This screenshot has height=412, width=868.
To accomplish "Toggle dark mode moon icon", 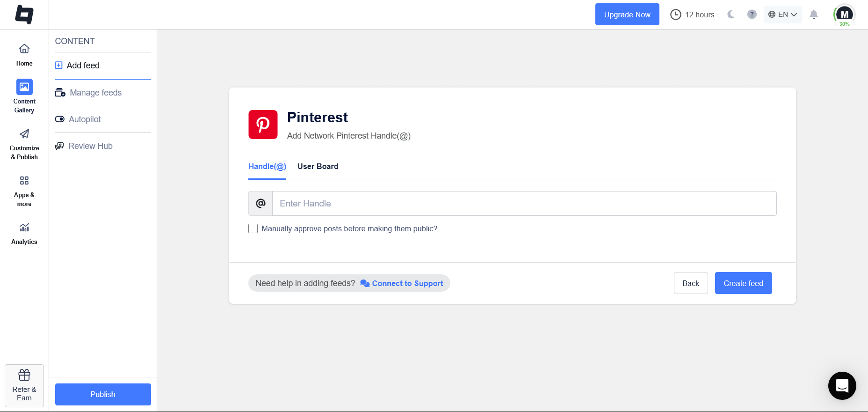I will point(731,15).
